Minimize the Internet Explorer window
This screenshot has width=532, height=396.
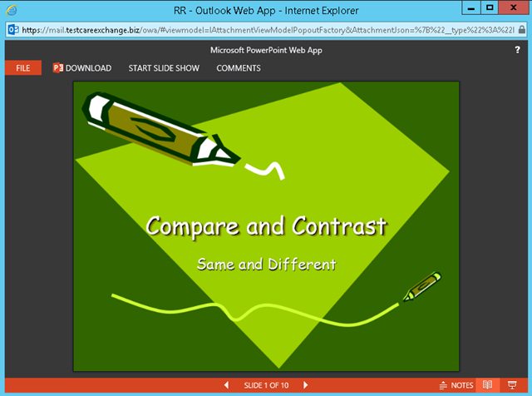[x=471, y=7]
